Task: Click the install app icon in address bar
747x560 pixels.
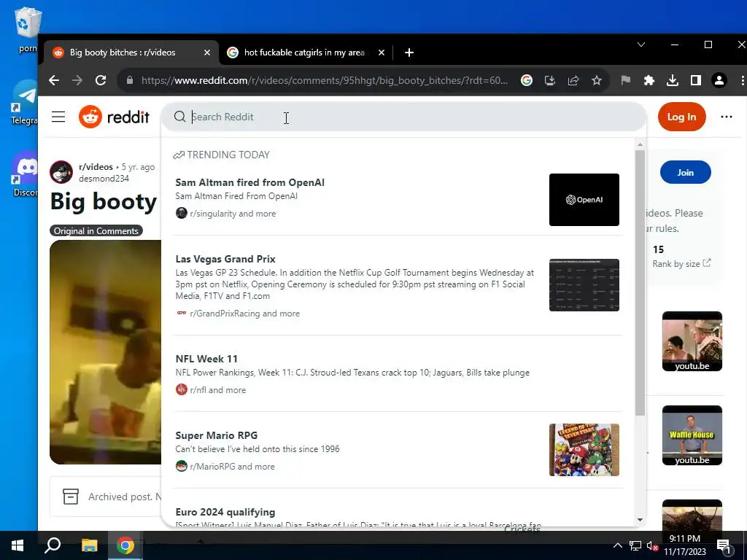Action: [550, 80]
